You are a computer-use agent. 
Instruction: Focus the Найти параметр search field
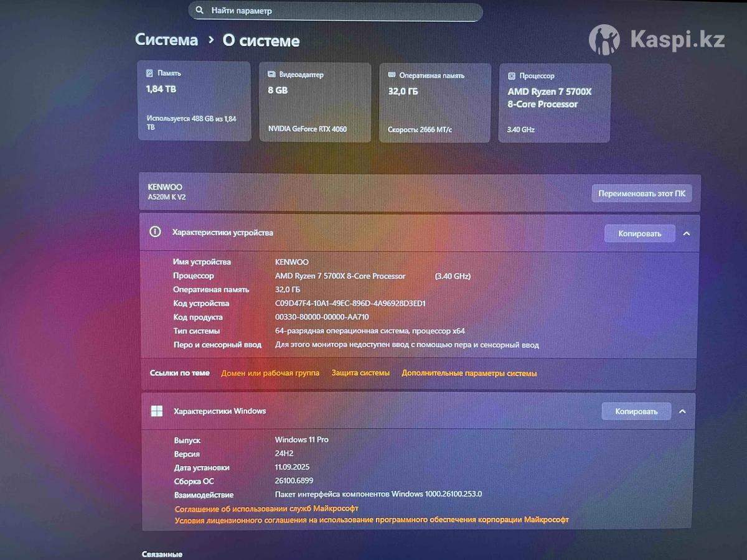336,11
